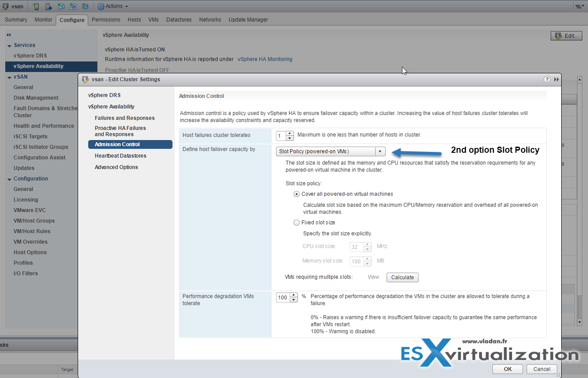The width and height of the screenshot is (588, 378).
Task: Open VM Overrides in sidebar
Action: pyautogui.click(x=30, y=242)
